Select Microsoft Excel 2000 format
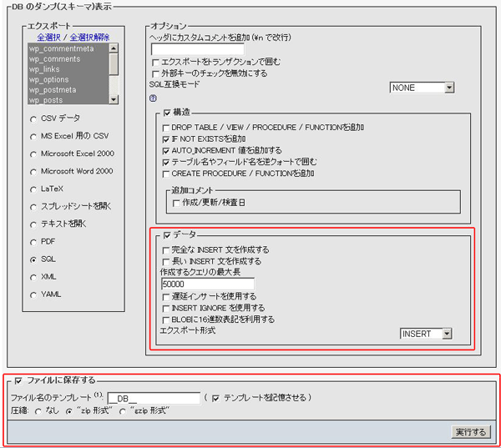 coord(33,154)
